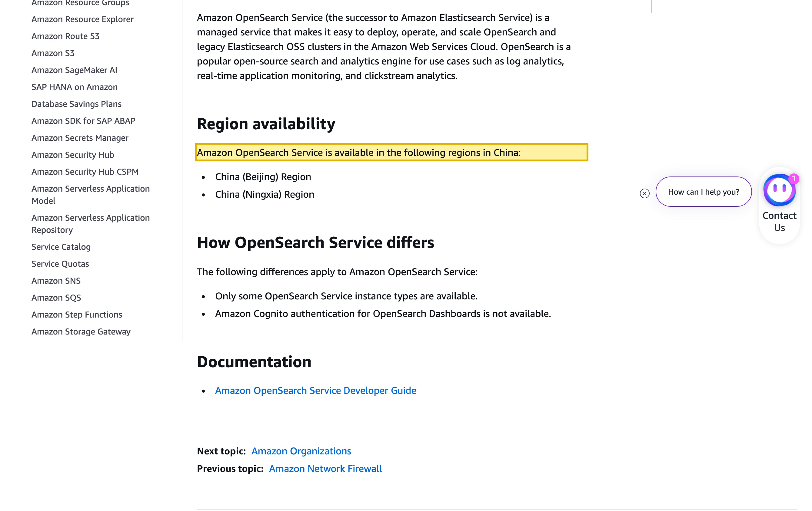812x511 pixels.
Task: Open Amazon Serverless Application Repository
Action: pos(91,224)
